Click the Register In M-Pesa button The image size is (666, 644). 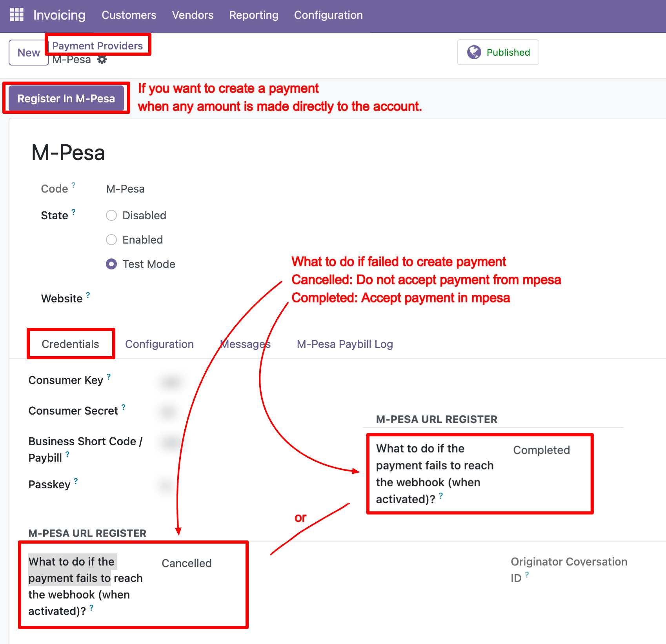(x=66, y=98)
